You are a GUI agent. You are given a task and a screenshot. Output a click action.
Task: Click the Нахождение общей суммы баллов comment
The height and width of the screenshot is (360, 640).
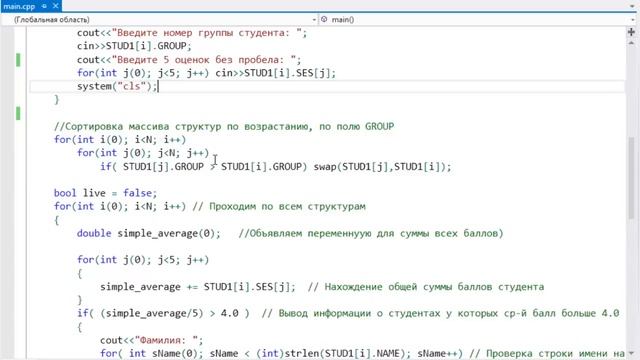(x=426, y=287)
